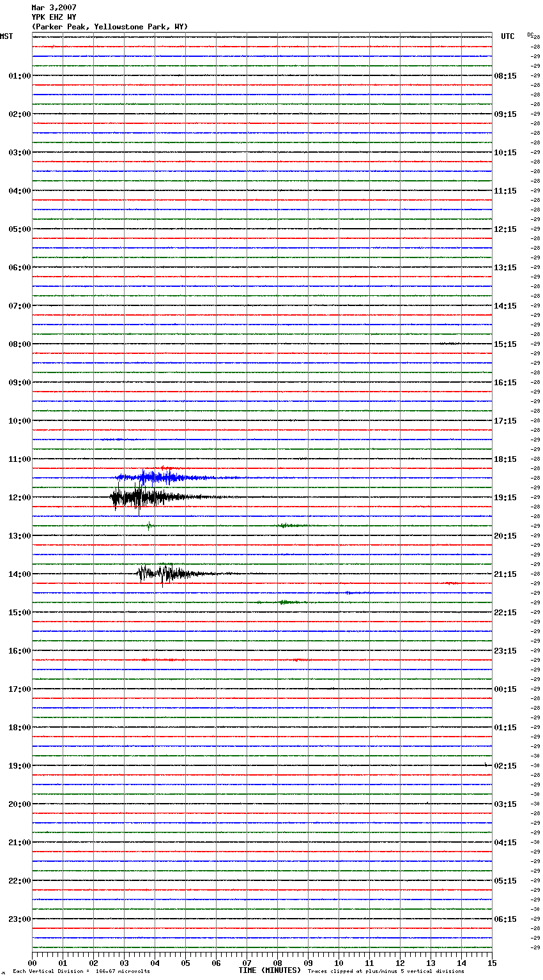Image resolution: width=543 pixels, height=980 pixels.
Task: Click the 04:00 MST row label
Action: tap(19, 191)
